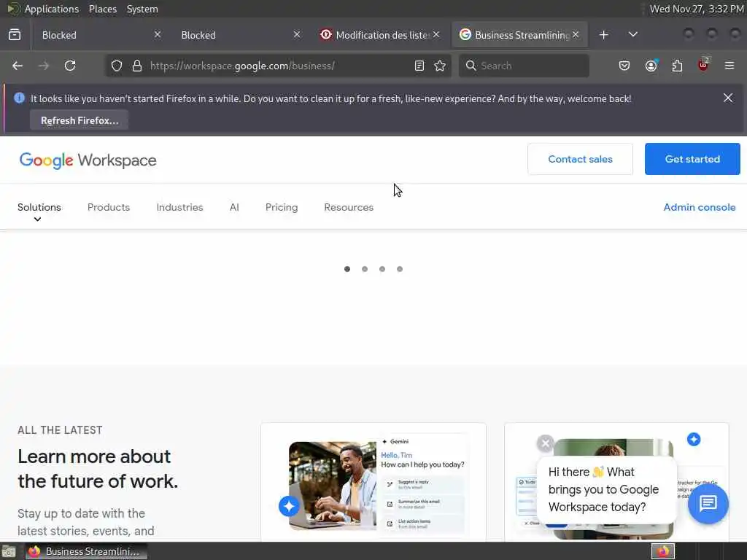Image resolution: width=747 pixels, height=560 pixels.
Task: Click the Firefox workspace switcher icon
Action: 663,551
